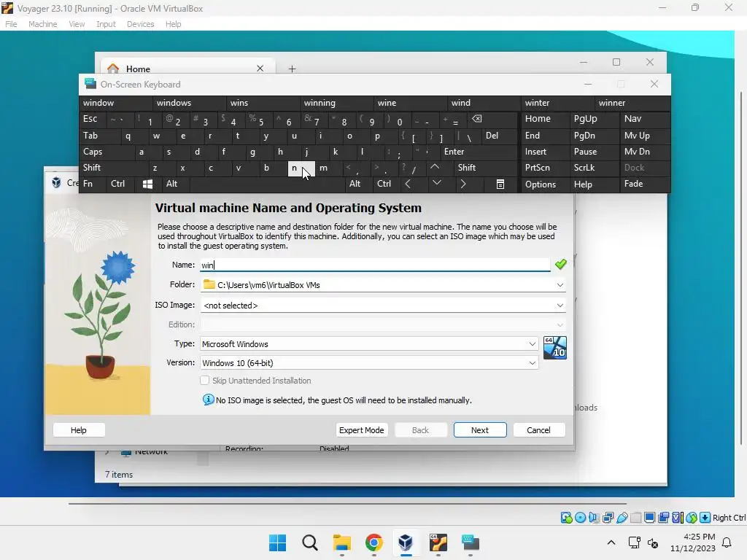
Task: Open the notifications bell in taskbar
Action: click(x=727, y=542)
